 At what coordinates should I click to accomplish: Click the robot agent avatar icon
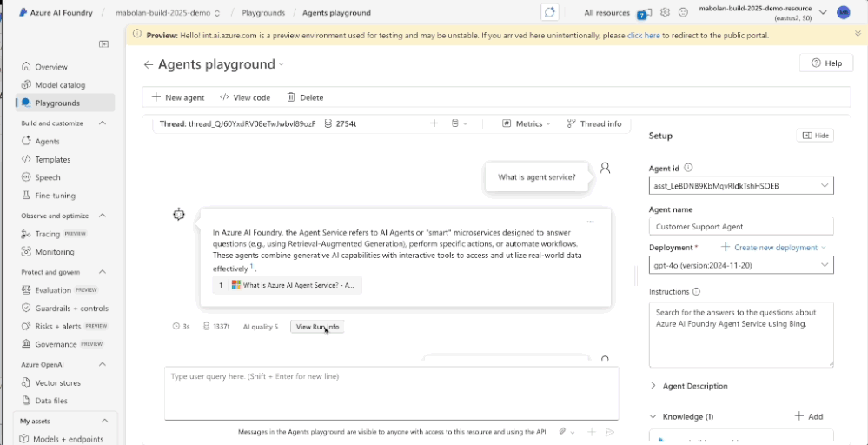point(178,214)
